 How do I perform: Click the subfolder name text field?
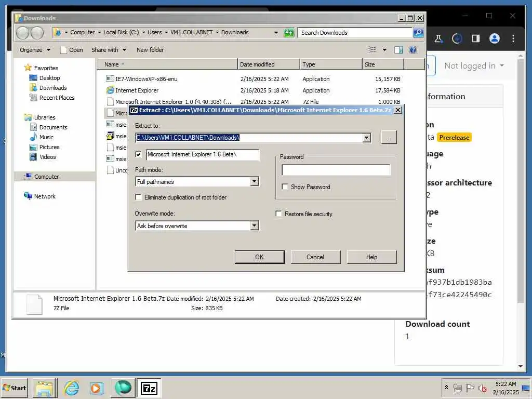(203, 155)
